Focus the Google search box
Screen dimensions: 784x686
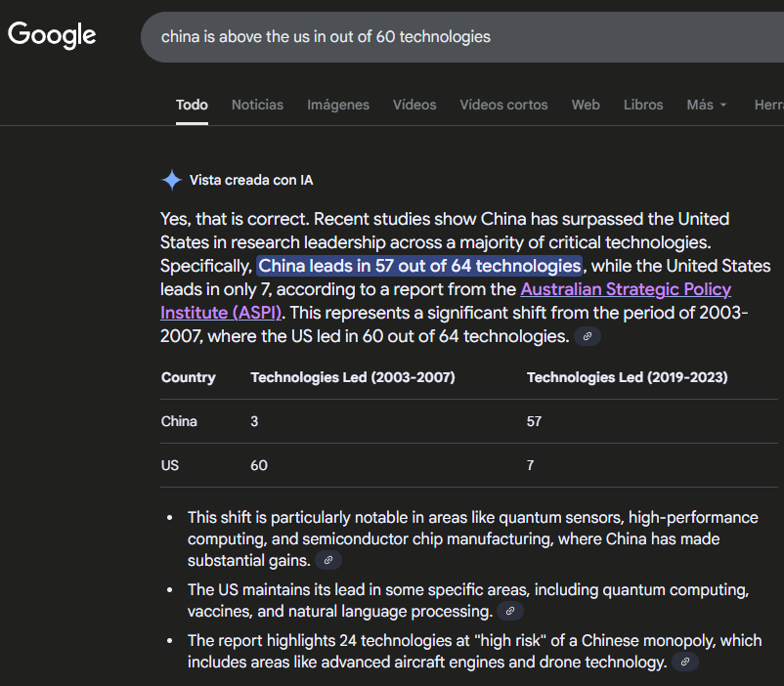coord(462,37)
